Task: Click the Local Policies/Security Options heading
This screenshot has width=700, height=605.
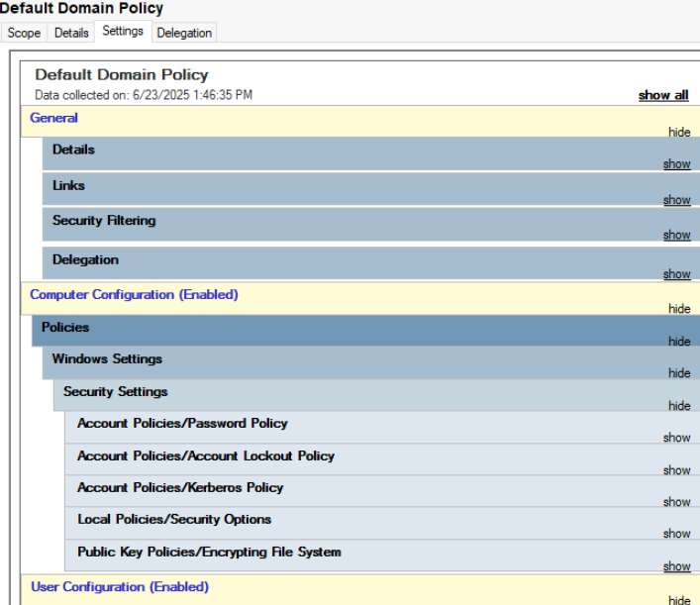Action: (x=174, y=519)
